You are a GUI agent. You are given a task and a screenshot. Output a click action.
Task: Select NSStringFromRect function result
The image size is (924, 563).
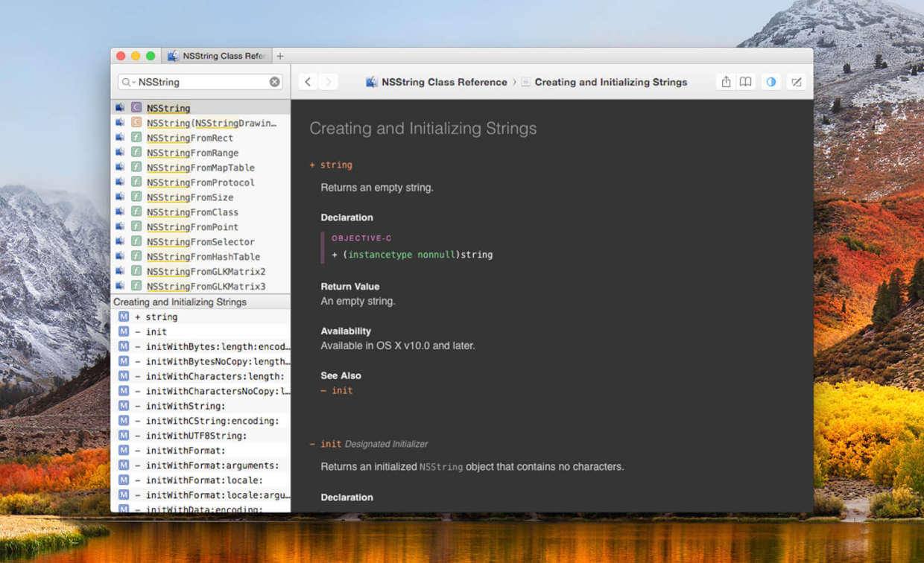(x=200, y=138)
